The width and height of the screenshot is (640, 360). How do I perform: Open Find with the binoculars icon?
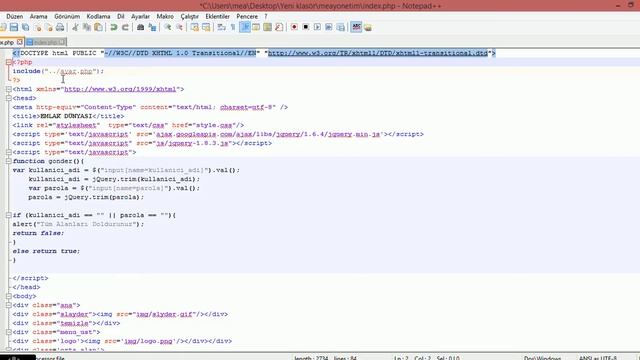pos(140,27)
